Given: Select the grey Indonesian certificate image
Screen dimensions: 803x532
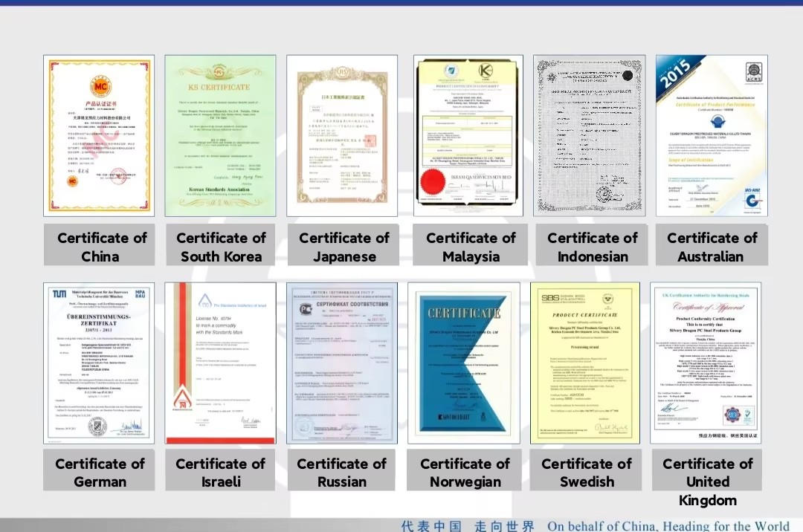Looking at the screenshot, I should point(590,135).
